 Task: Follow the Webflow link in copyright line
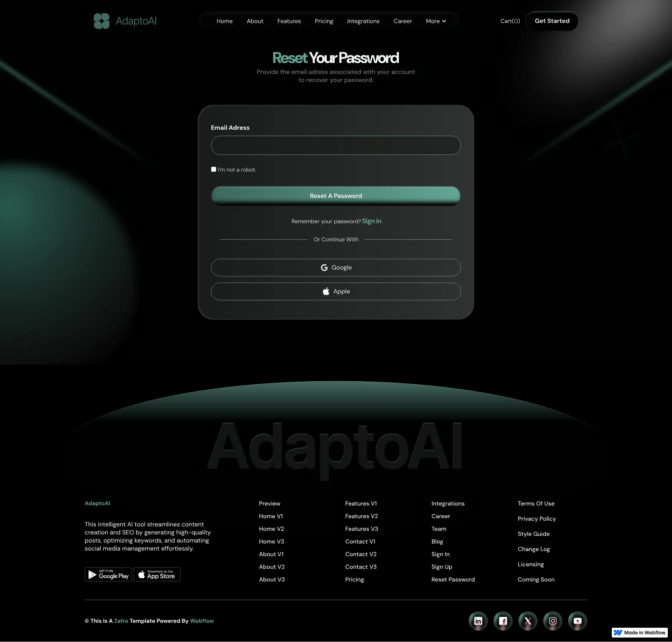(x=202, y=621)
